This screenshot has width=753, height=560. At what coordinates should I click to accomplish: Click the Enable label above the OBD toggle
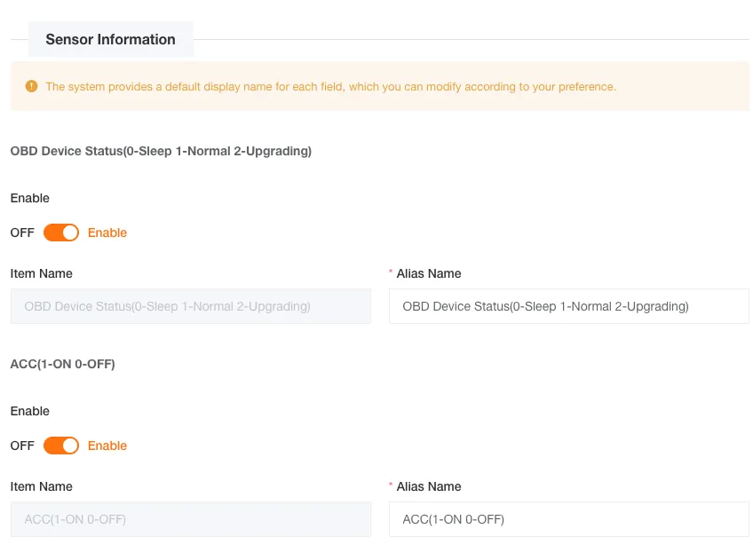(x=30, y=198)
